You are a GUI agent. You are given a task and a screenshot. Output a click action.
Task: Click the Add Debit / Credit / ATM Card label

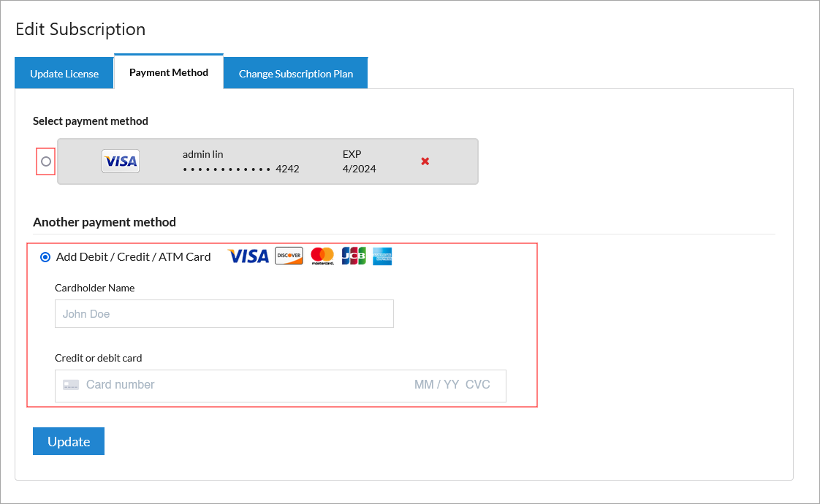coord(133,256)
